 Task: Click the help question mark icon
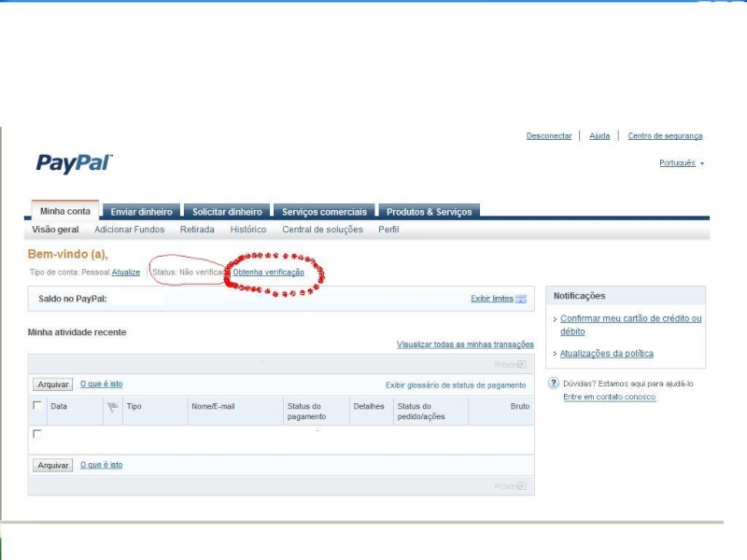click(553, 383)
